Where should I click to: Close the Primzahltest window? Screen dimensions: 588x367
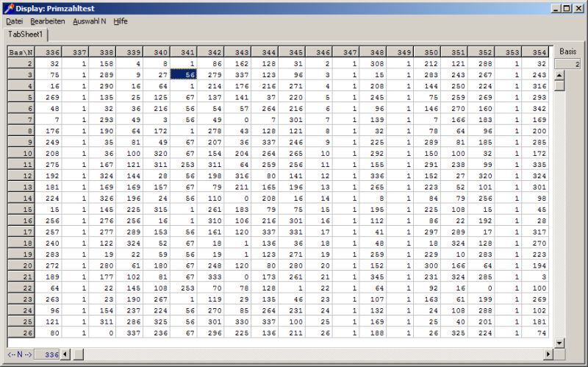pos(578,8)
